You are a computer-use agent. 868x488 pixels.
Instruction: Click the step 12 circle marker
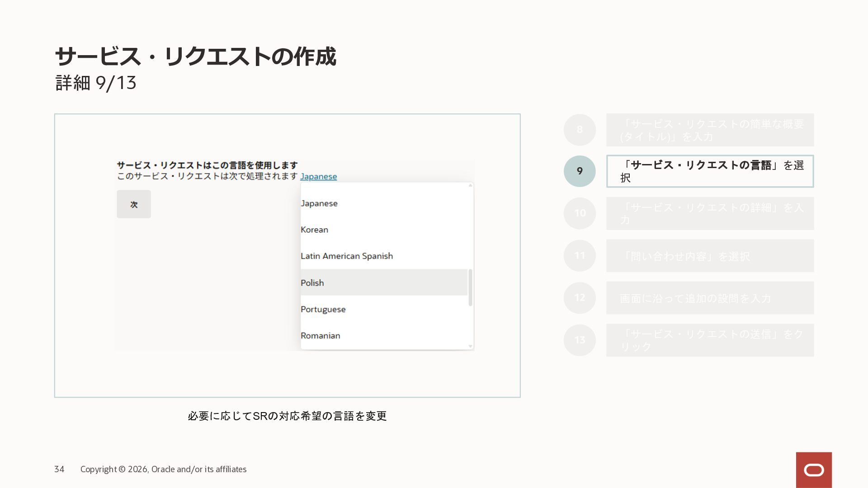click(580, 298)
